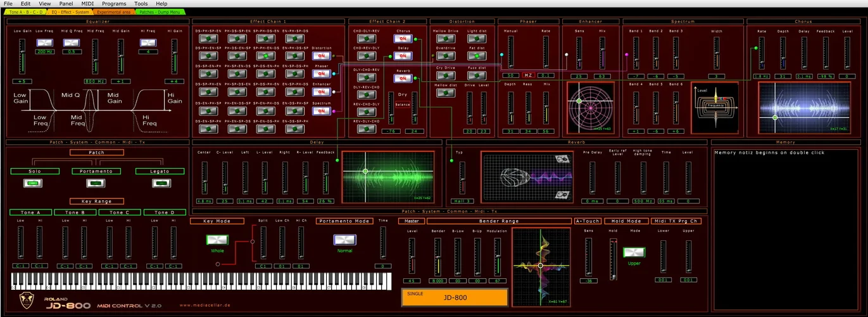This screenshot has width=868, height=317.
Task: Adjust the Chorus Feedback slider
Action: tap(826, 53)
